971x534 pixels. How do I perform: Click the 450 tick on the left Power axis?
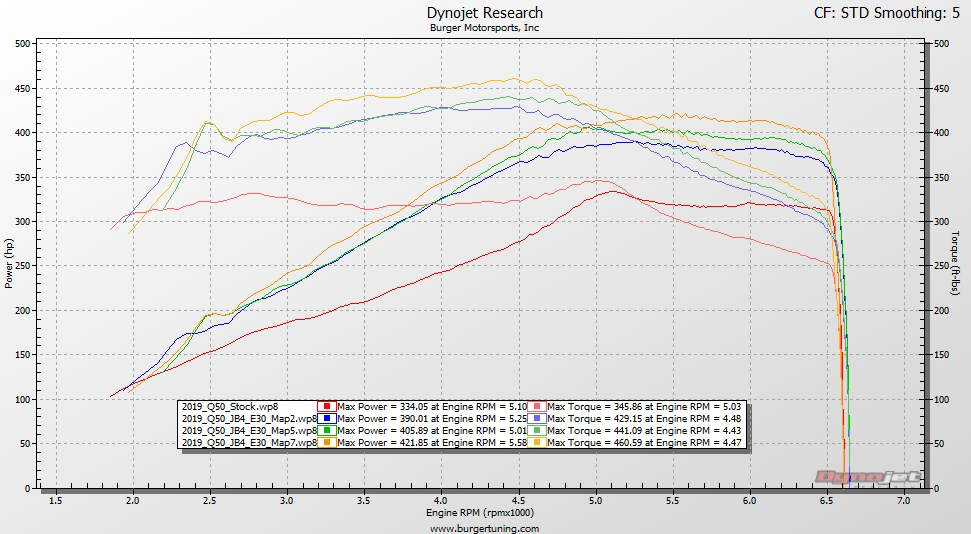pos(22,89)
